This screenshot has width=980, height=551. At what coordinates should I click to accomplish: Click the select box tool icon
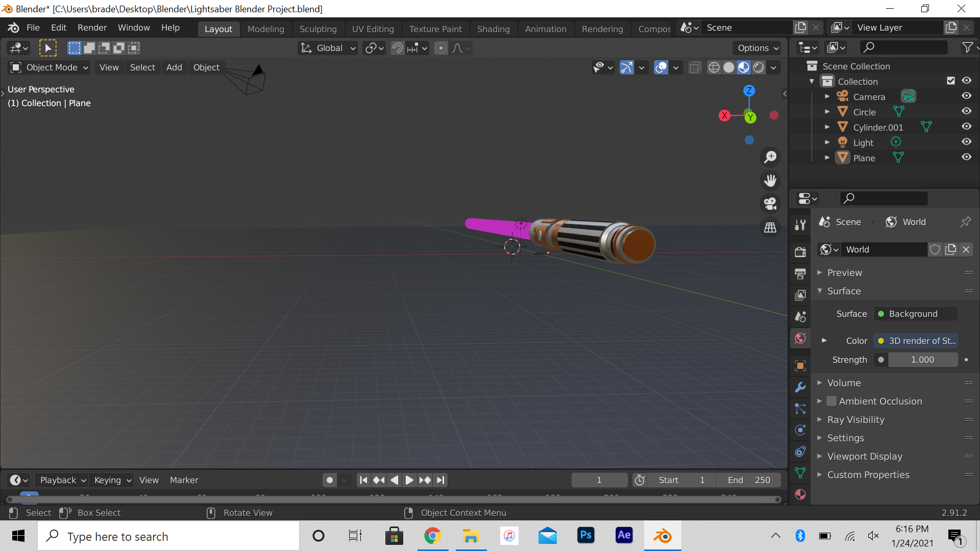pos(48,48)
